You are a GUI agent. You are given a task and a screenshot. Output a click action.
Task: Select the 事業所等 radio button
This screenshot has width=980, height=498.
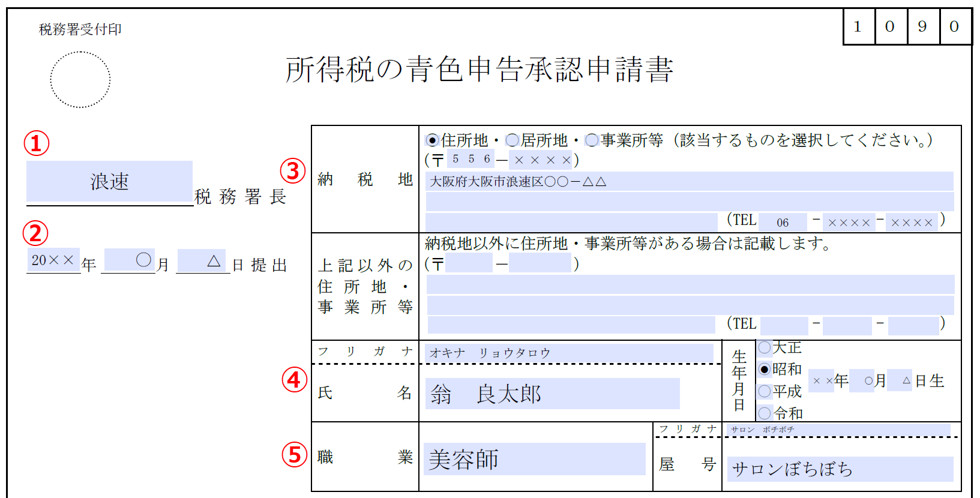[592, 140]
